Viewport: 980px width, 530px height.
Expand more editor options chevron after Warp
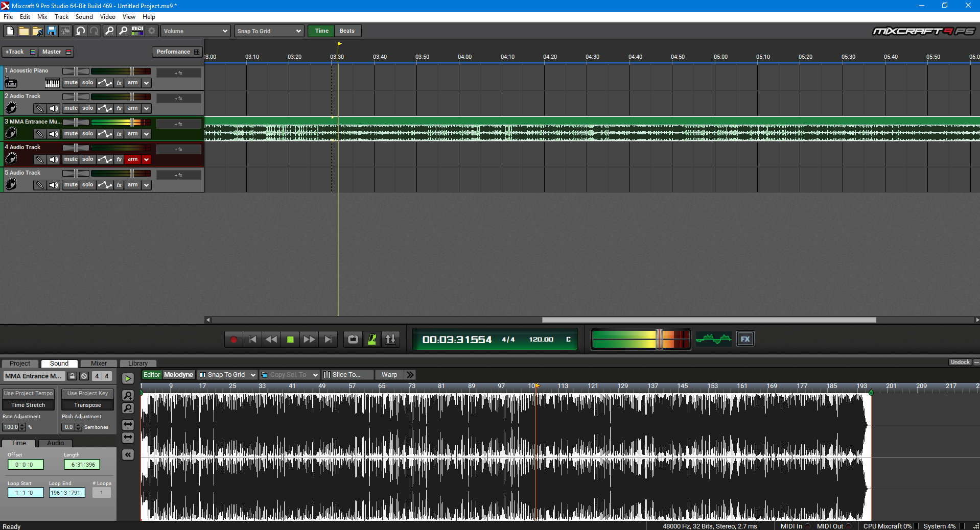(410, 375)
